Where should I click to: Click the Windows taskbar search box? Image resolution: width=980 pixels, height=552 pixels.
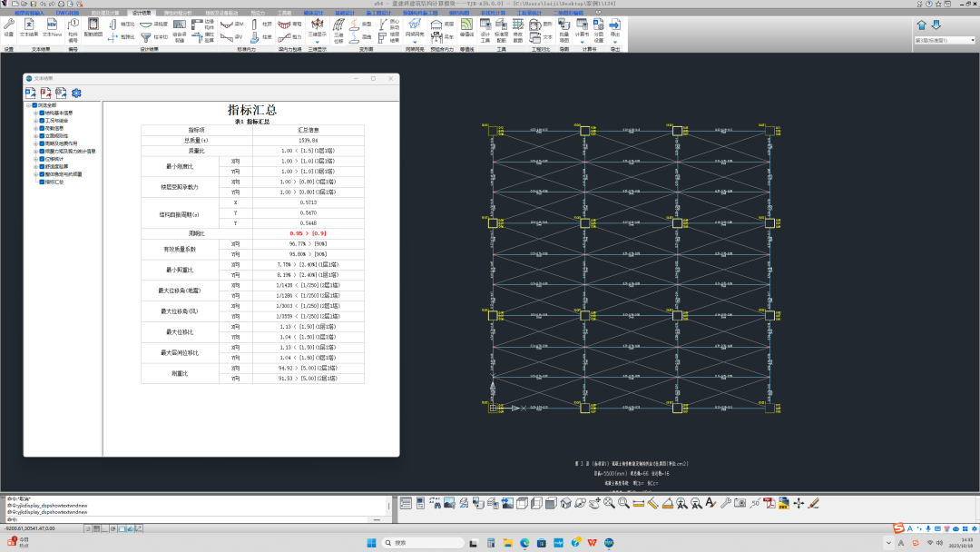(423, 543)
